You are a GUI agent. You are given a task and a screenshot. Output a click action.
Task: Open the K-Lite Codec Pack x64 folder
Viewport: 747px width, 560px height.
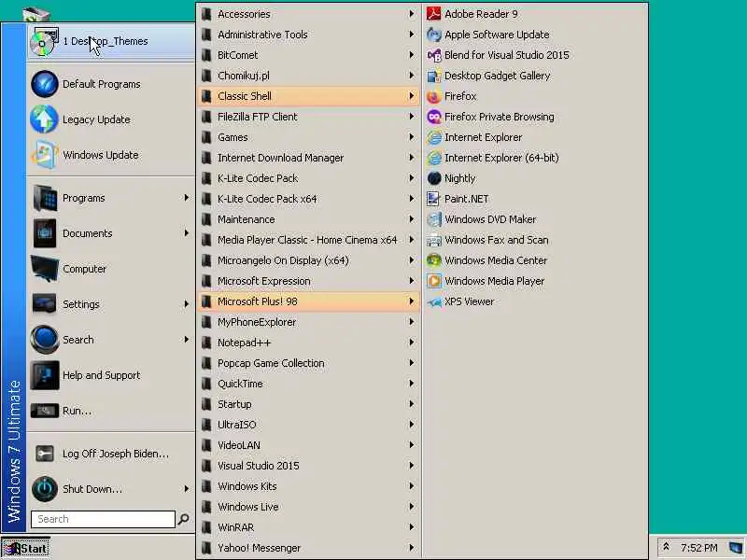click(308, 199)
